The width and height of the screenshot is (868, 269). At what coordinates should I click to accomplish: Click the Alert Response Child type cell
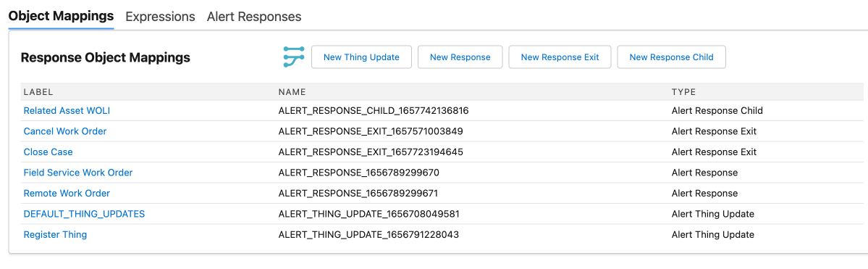click(717, 110)
